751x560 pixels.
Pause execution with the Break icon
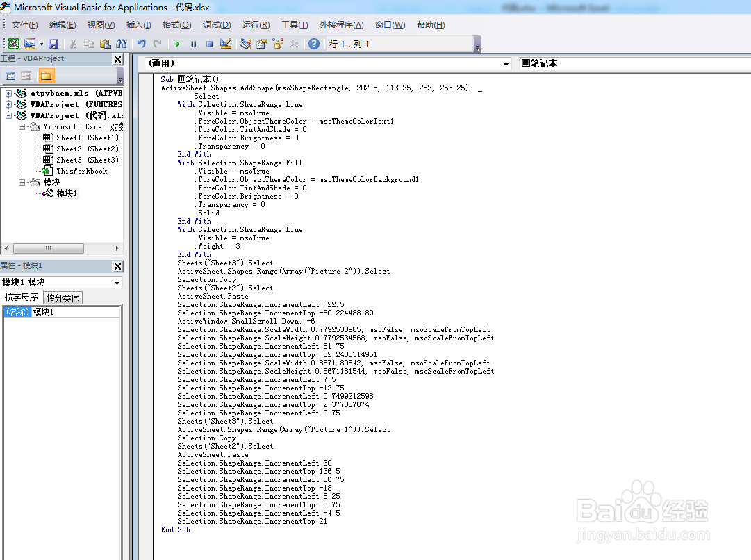pos(194,44)
